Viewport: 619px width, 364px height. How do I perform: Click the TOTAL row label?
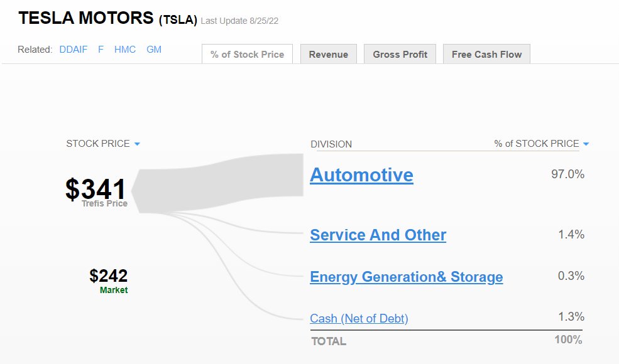pyautogui.click(x=329, y=341)
